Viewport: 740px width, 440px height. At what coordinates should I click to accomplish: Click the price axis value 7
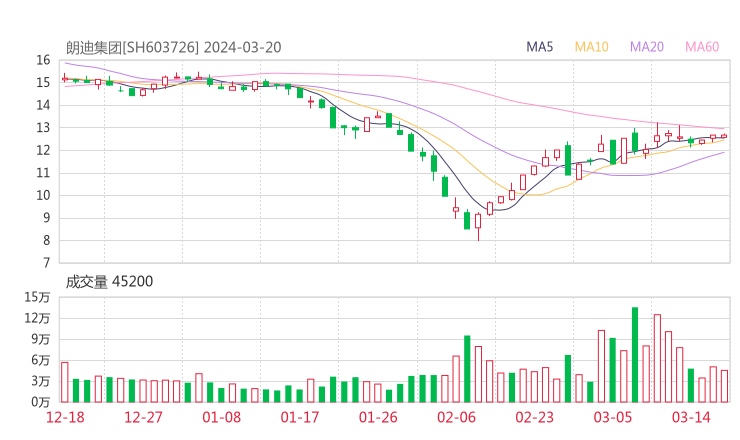click(46, 262)
